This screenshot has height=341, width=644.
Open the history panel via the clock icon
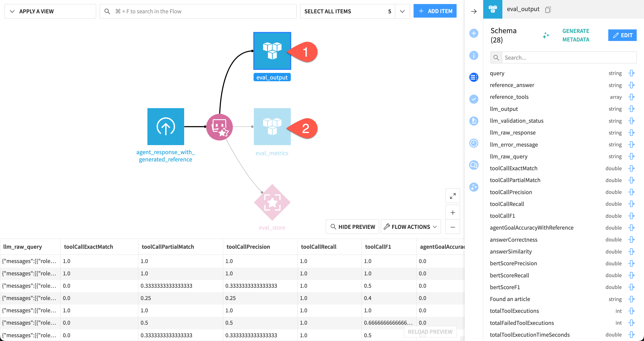pyautogui.click(x=474, y=143)
